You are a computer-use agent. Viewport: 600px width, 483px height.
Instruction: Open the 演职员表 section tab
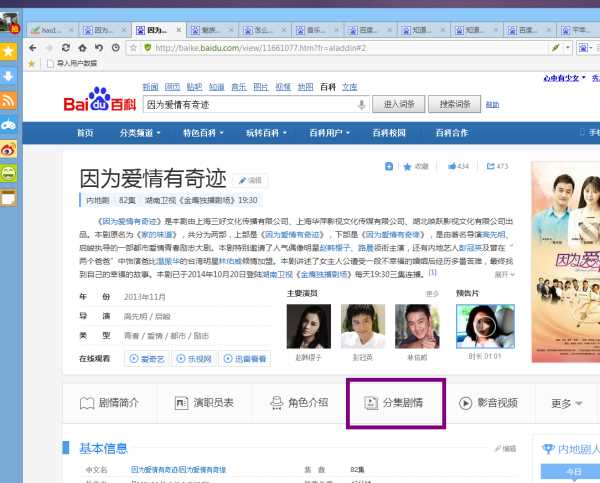pos(204,403)
